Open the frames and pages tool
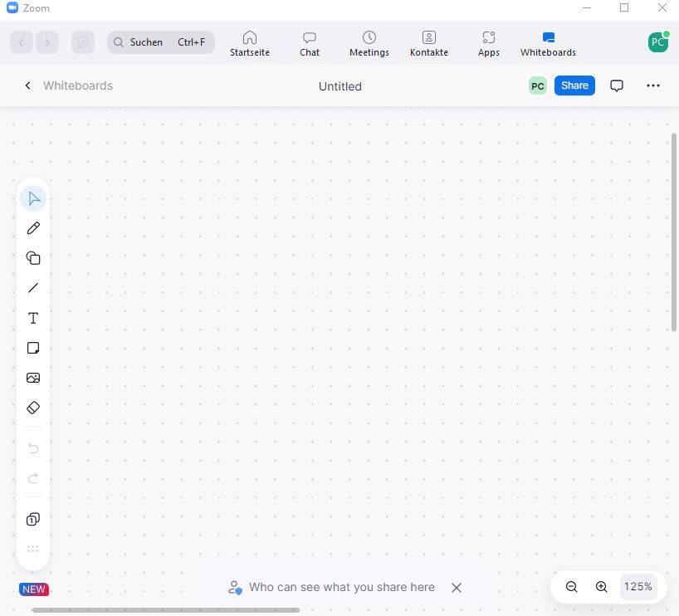The image size is (679, 616). (x=33, y=518)
